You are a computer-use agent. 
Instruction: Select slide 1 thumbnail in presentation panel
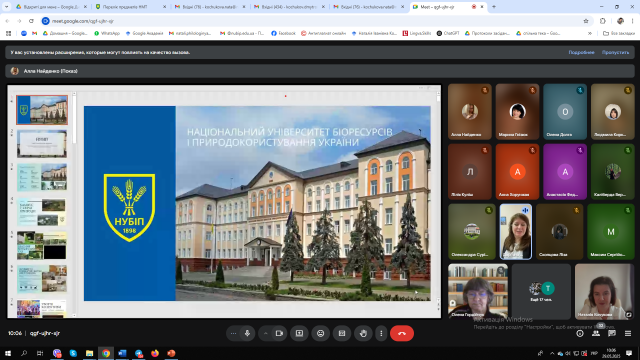pyautogui.click(x=42, y=110)
